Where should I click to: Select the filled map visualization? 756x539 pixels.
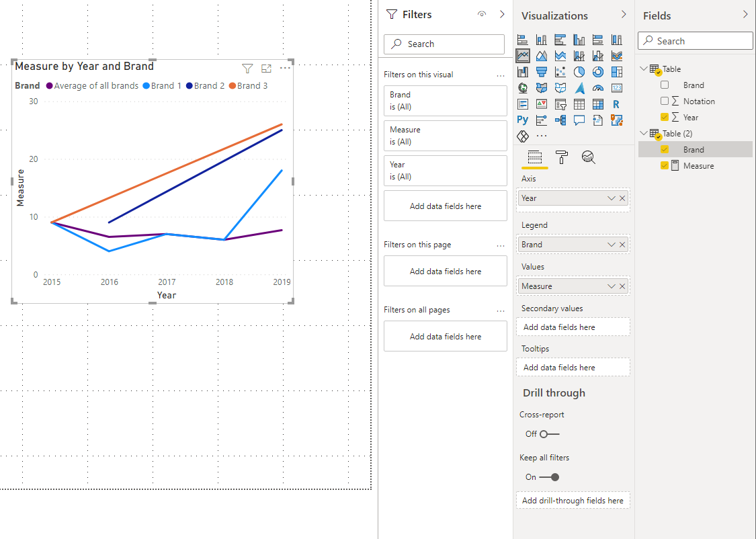(542, 88)
